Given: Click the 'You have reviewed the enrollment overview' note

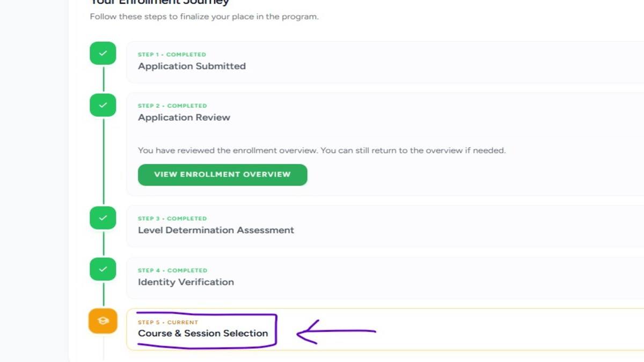Looking at the screenshot, I should (x=321, y=151).
